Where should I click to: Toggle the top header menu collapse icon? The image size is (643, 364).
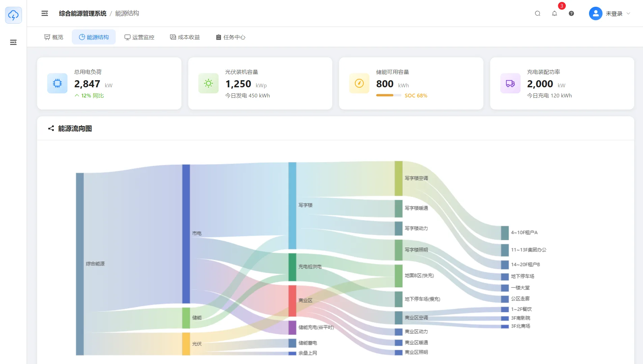[45, 13]
